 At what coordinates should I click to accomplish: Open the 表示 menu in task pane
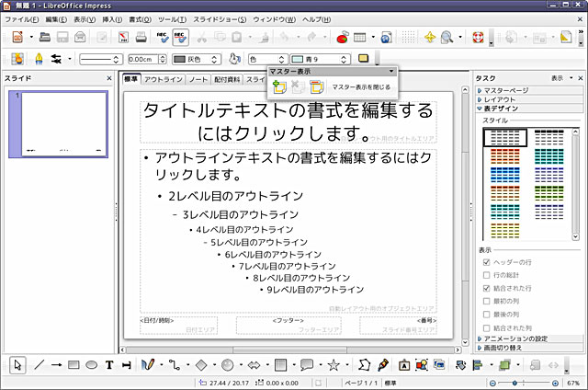pyautogui.click(x=560, y=78)
